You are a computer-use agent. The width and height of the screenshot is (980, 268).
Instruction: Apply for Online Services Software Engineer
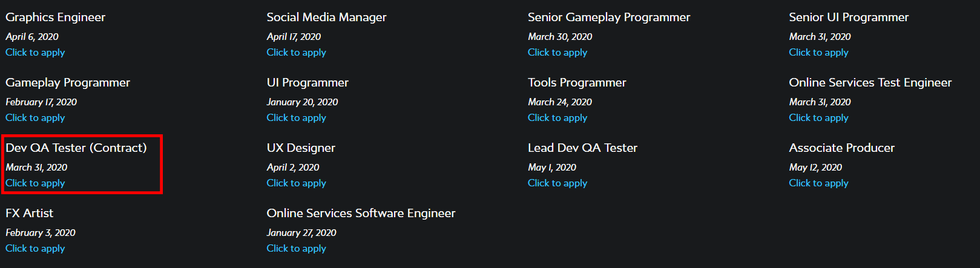coord(296,249)
